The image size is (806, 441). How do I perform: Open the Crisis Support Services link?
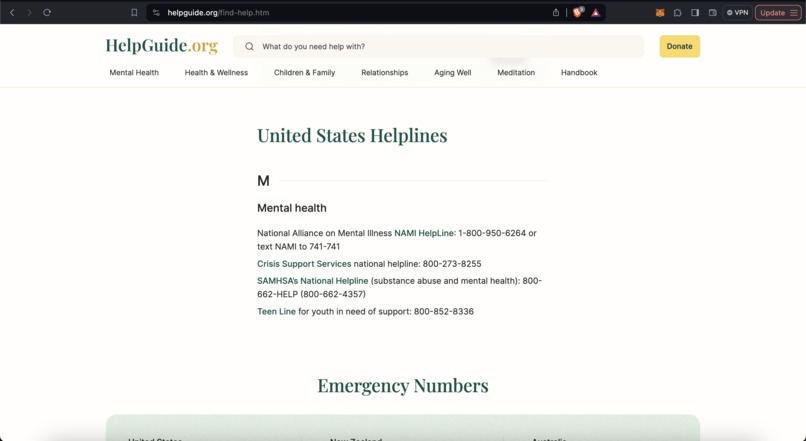(304, 264)
